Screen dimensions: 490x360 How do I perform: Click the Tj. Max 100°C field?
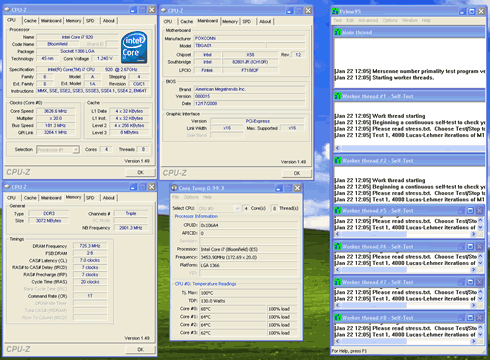pyautogui.click(x=249, y=293)
